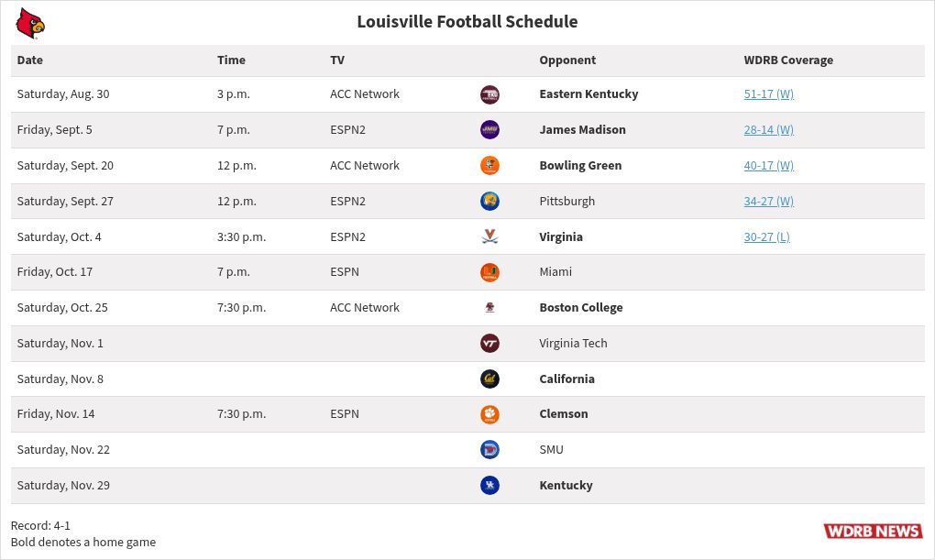Click the Pittsburgh team logo

(x=489, y=202)
